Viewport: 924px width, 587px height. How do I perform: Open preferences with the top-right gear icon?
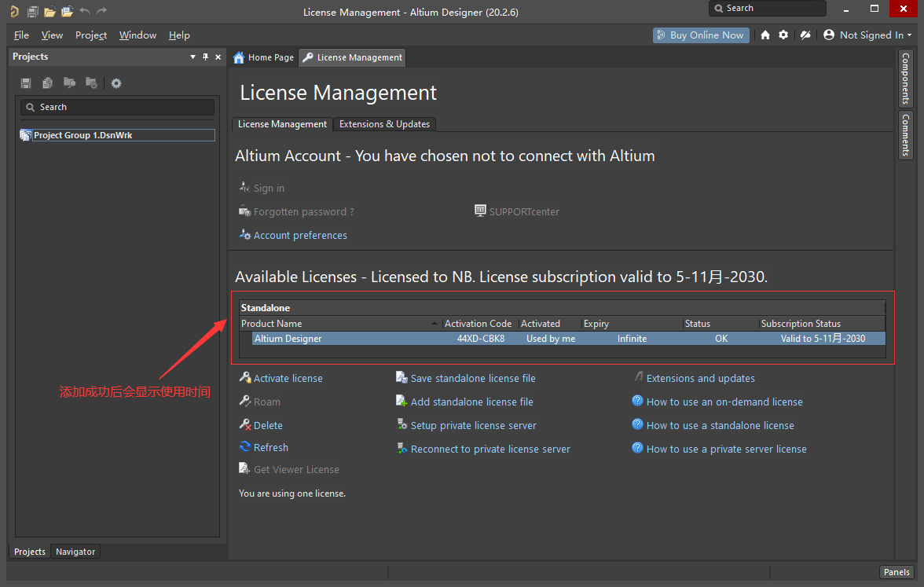(x=783, y=35)
